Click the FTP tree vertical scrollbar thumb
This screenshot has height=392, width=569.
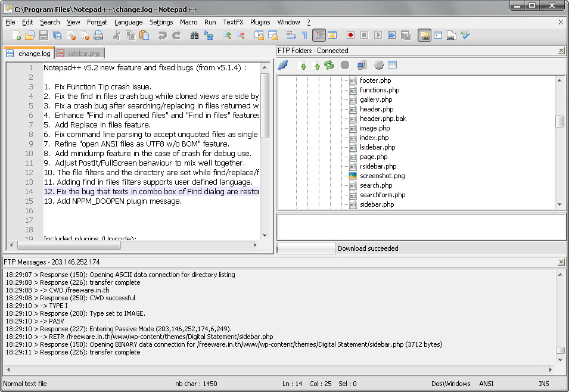[x=560, y=121]
